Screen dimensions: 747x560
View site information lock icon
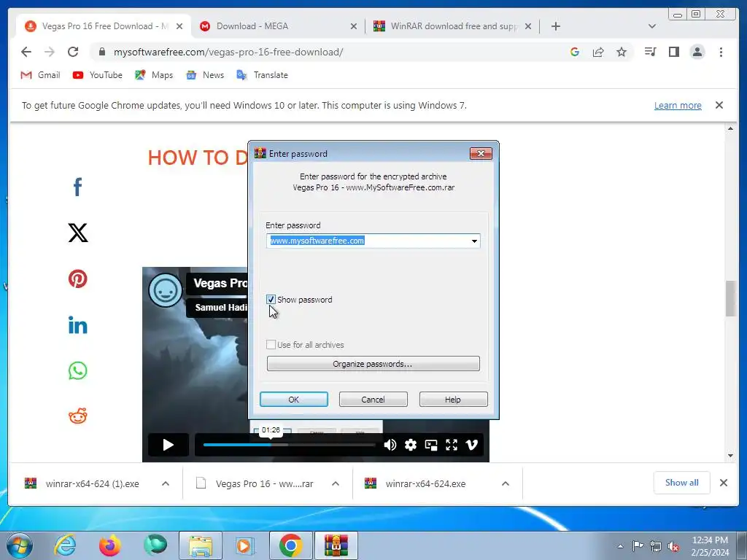[102, 52]
